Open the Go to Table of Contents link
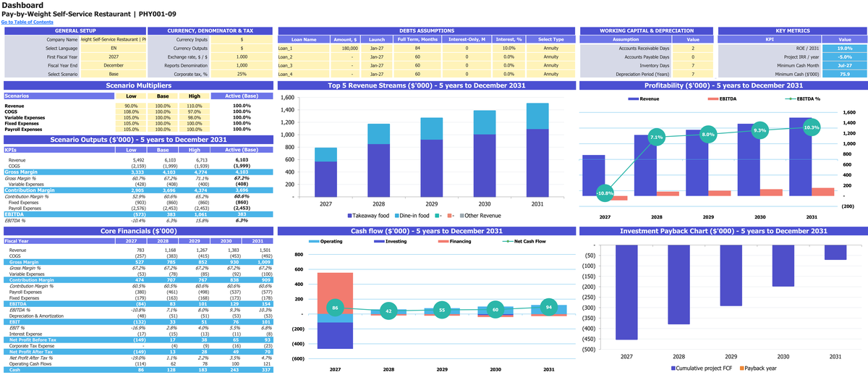 26,22
